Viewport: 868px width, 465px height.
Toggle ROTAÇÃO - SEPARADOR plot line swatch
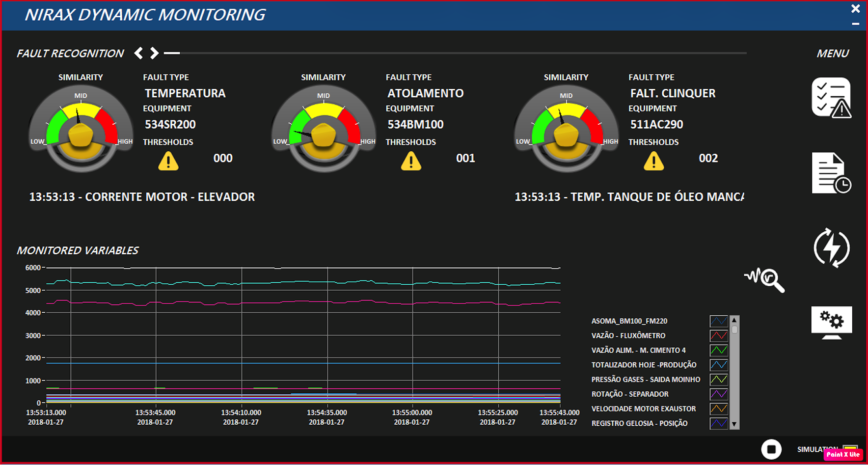pyautogui.click(x=718, y=394)
